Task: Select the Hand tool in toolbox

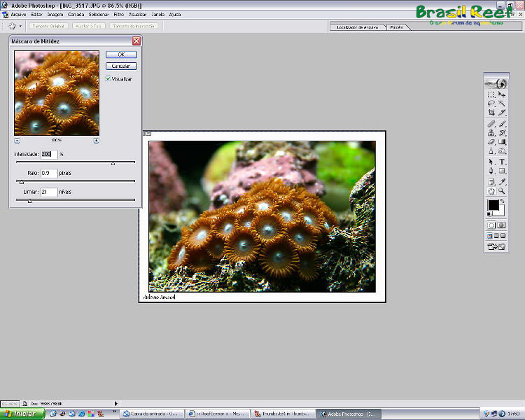Action: [491, 190]
